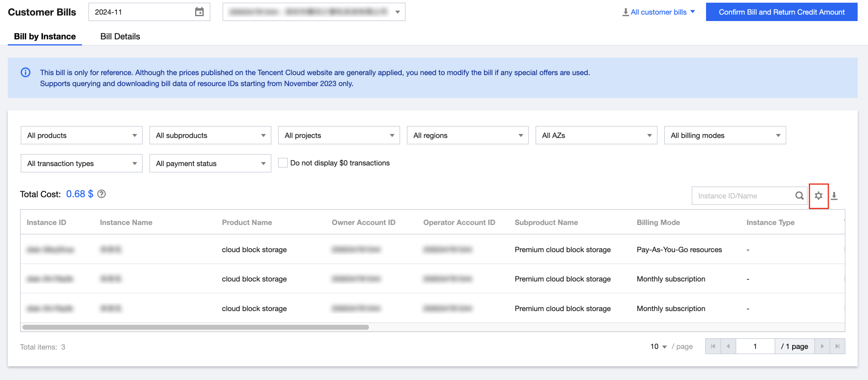This screenshot has height=380, width=868.
Task: Go to the last page arrow
Action: click(837, 346)
